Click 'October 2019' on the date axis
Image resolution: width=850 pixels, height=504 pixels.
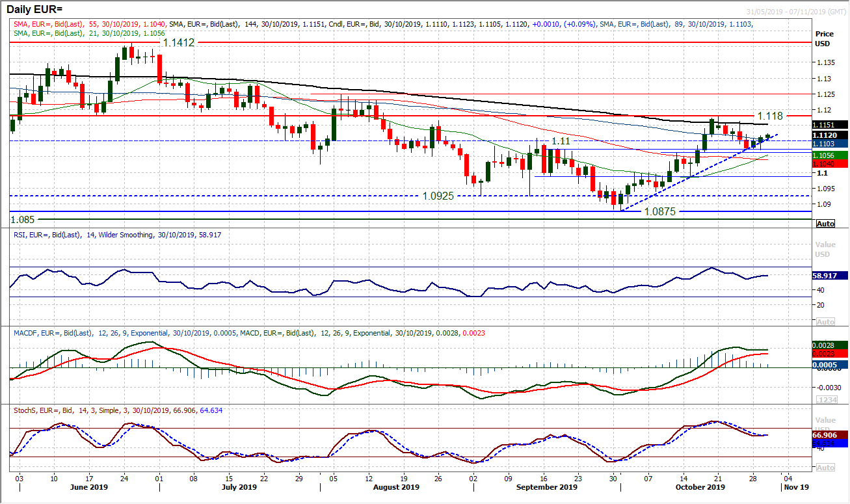click(x=699, y=487)
